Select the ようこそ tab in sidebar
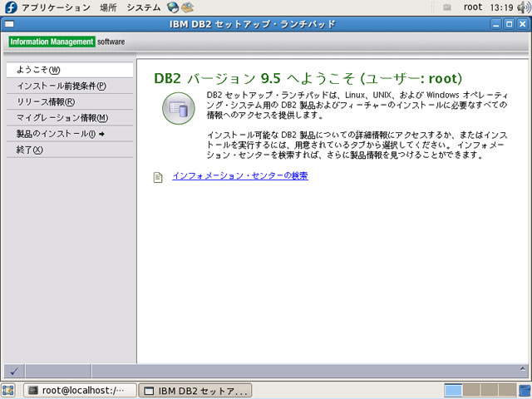The height and width of the screenshot is (399, 532). pyautogui.click(x=38, y=71)
